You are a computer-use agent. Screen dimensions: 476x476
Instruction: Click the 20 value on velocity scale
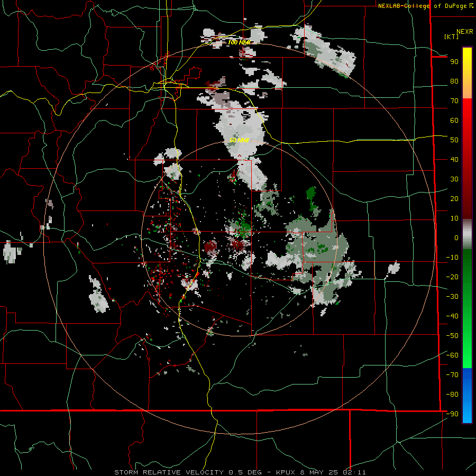(454, 199)
